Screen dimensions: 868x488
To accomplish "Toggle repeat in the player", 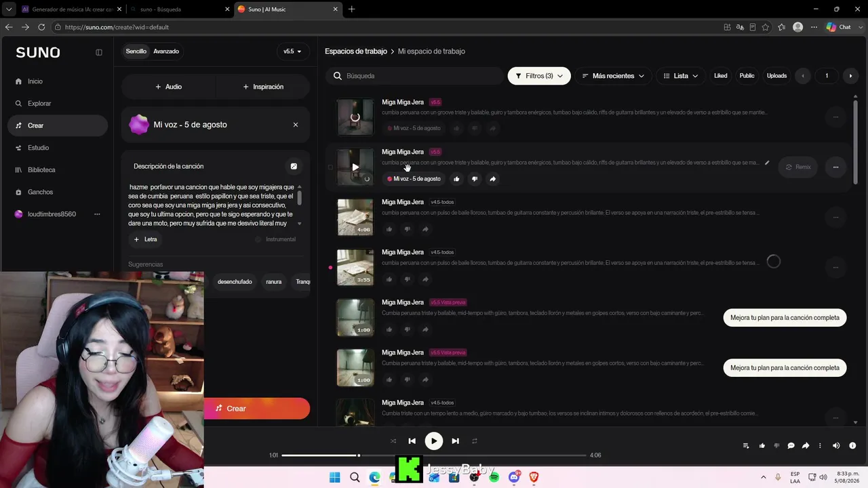I will click(x=475, y=441).
